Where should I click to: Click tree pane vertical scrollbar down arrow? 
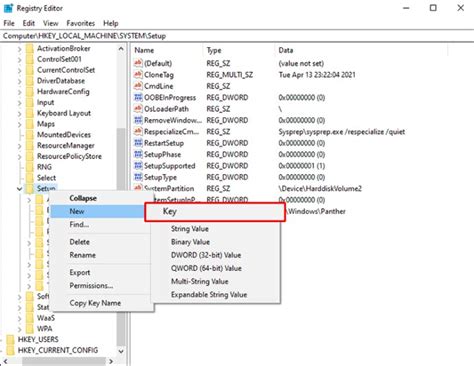pyautogui.click(x=121, y=351)
